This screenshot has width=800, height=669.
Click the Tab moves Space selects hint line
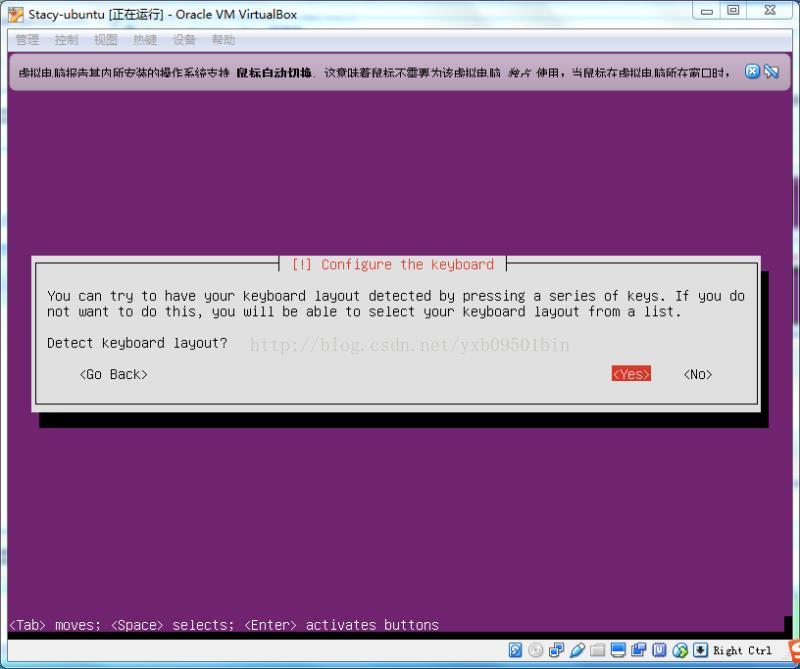click(x=224, y=625)
